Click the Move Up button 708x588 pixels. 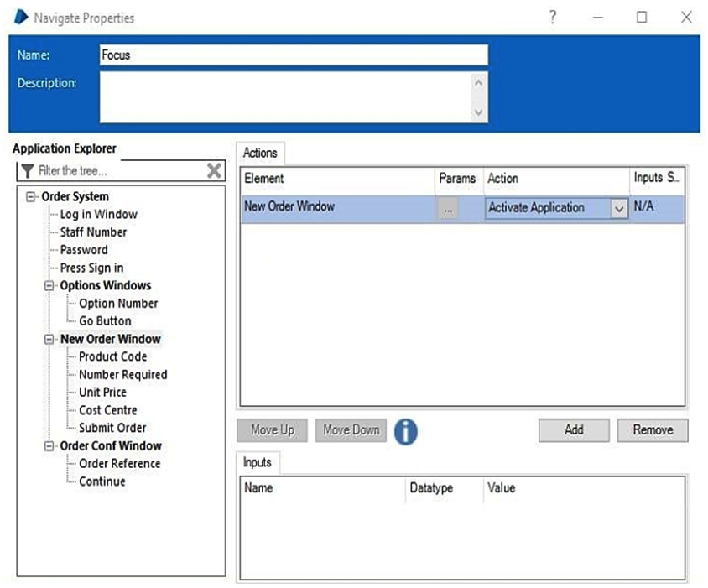[x=273, y=430]
